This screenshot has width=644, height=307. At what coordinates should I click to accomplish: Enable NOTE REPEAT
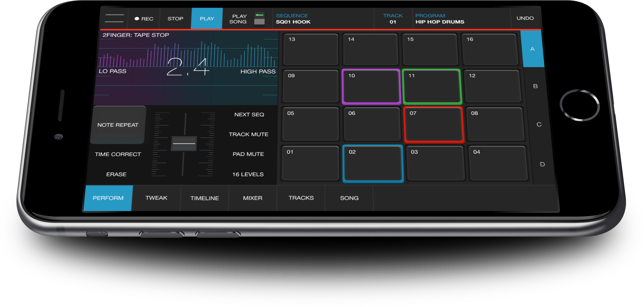pos(118,125)
